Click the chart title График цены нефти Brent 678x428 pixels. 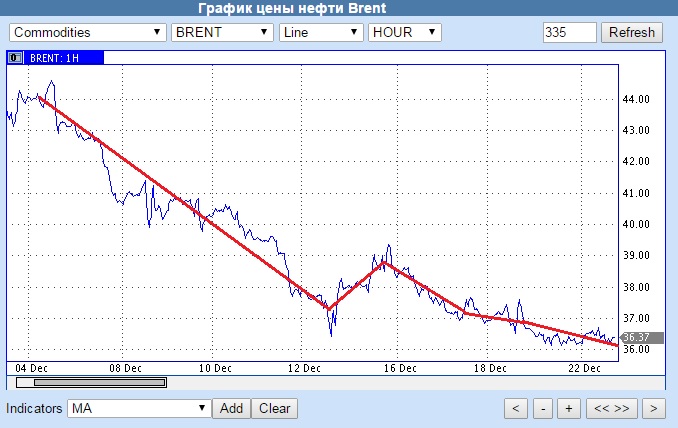292,8
